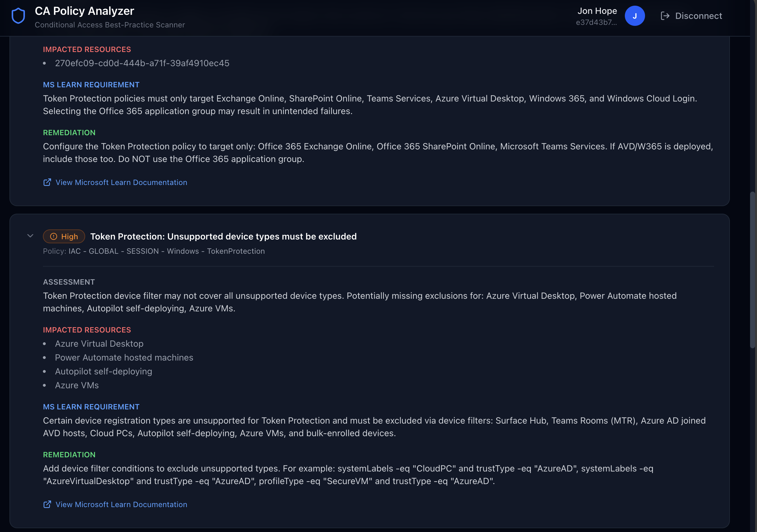The width and height of the screenshot is (757, 532).
Task: Select Azure VMs in impacted resources list
Action: [77, 385]
